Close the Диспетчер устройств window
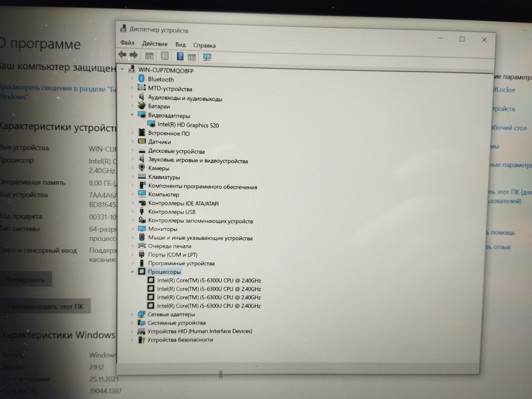The image size is (532, 399). 484,40
